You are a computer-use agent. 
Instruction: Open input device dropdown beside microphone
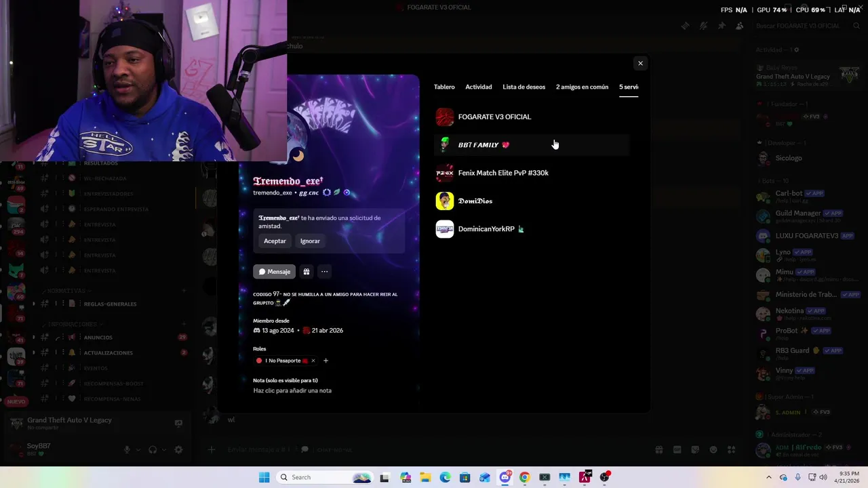(138, 449)
